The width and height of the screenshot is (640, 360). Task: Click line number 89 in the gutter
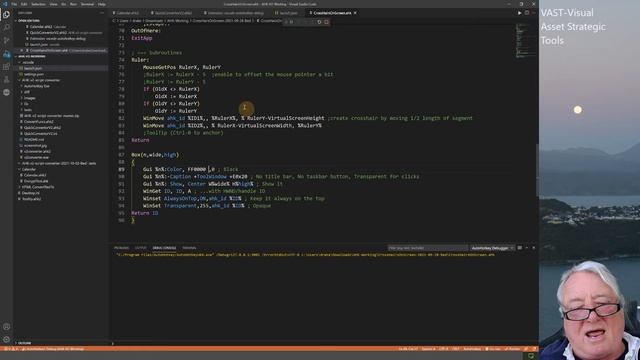coord(121,169)
